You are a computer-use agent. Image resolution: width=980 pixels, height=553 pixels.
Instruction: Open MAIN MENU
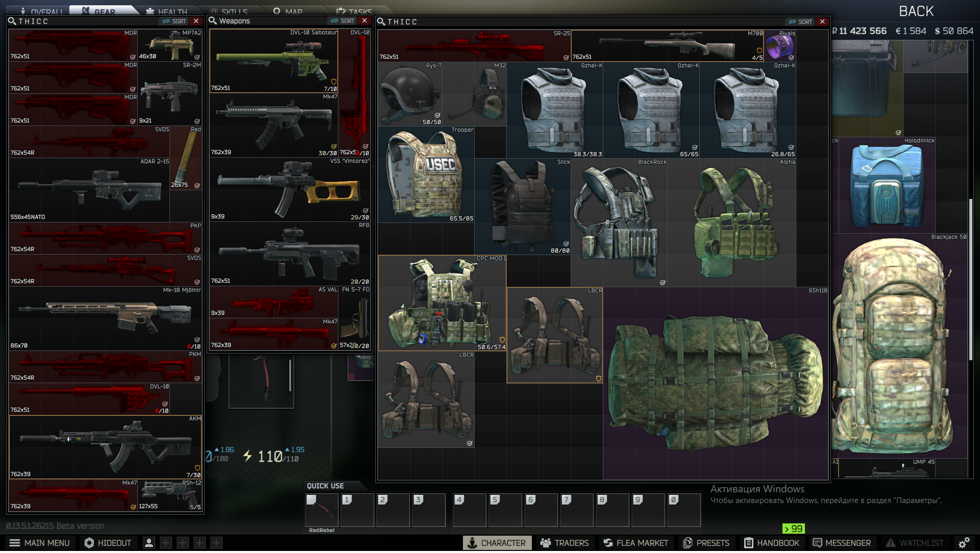(x=40, y=543)
